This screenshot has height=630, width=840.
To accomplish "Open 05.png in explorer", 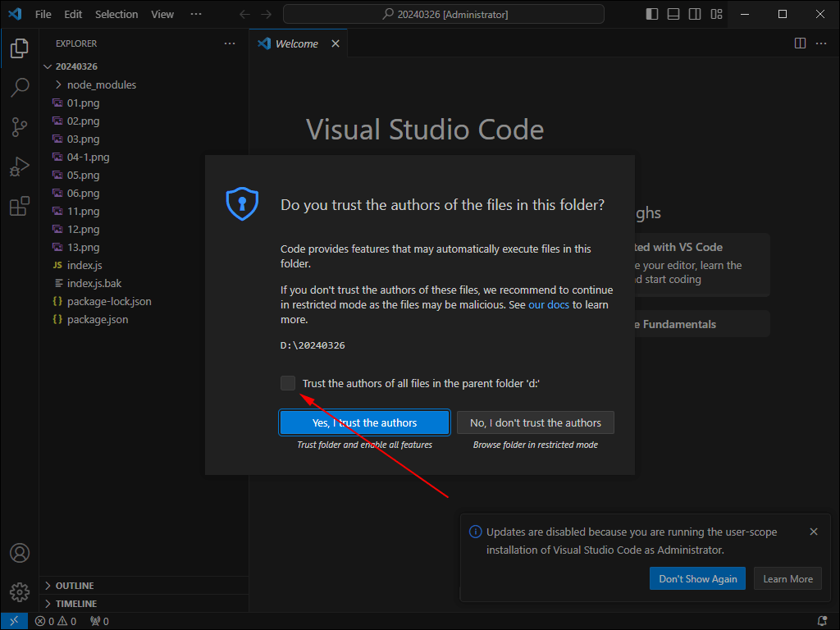I will [x=144, y=176].
